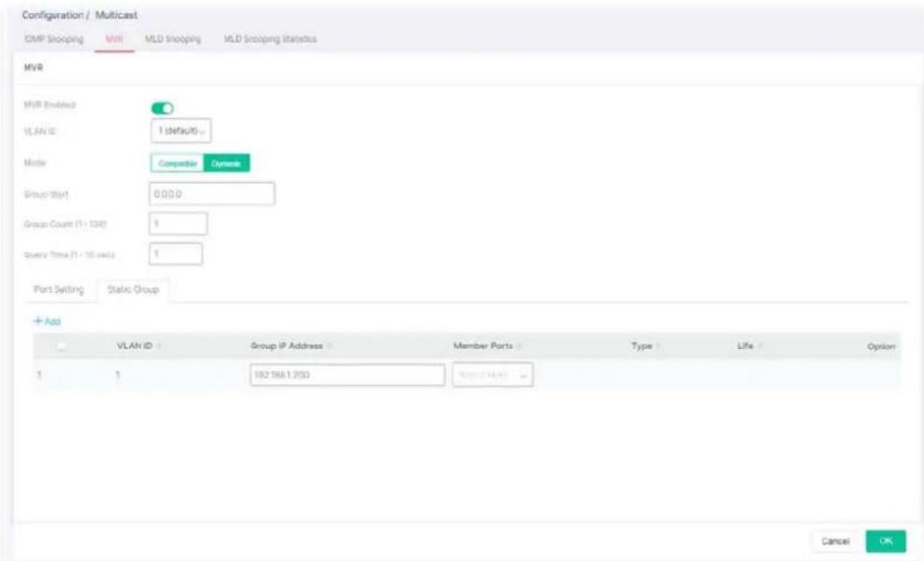
Task: Open the Member Ports dropdown in row 1
Action: pos(493,375)
